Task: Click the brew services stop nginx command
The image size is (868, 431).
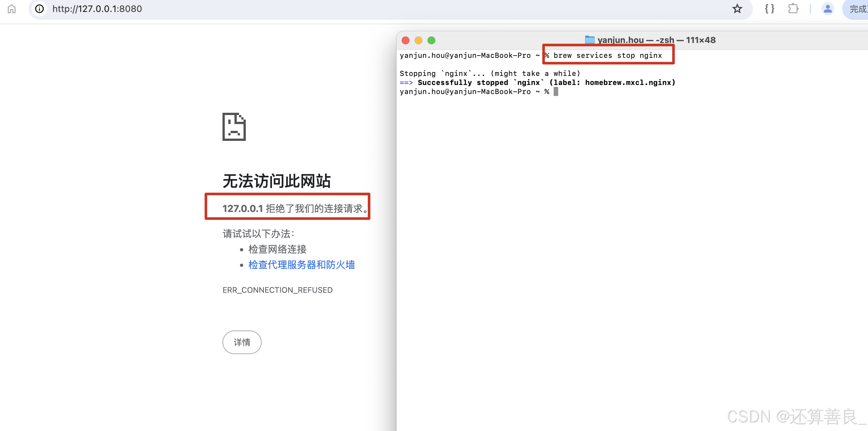Action: [608, 55]
